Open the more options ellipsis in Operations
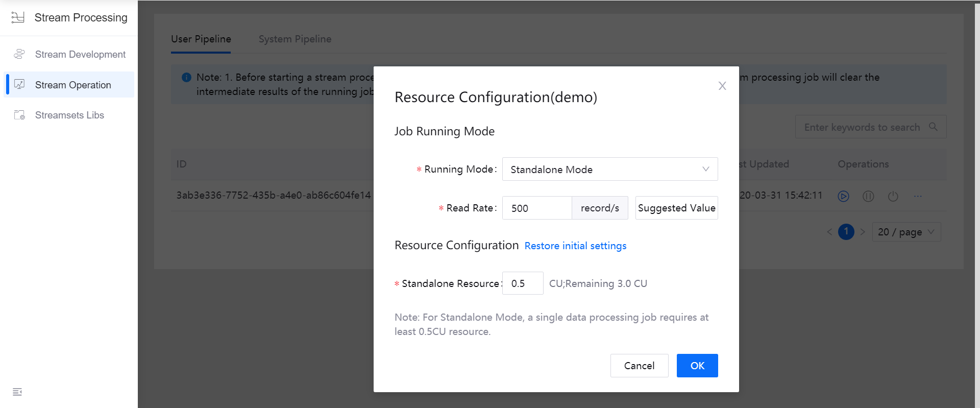The height and width of the screenshot is (408, 980). click(918, 196)
